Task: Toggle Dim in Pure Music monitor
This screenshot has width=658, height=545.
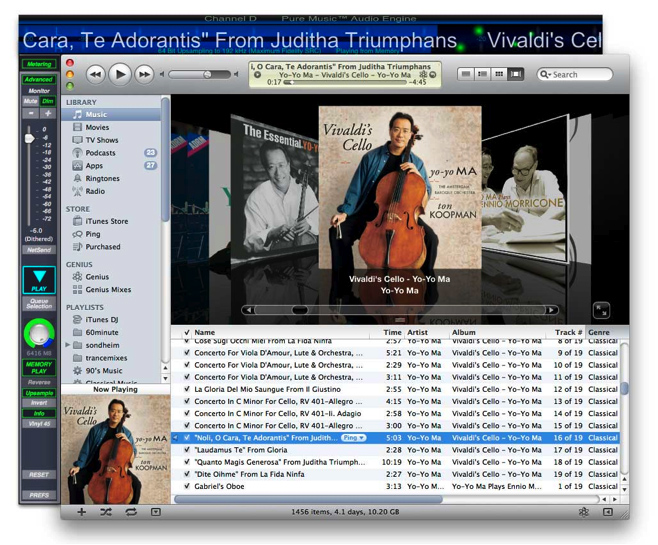Action: click(x=48, y=101)
